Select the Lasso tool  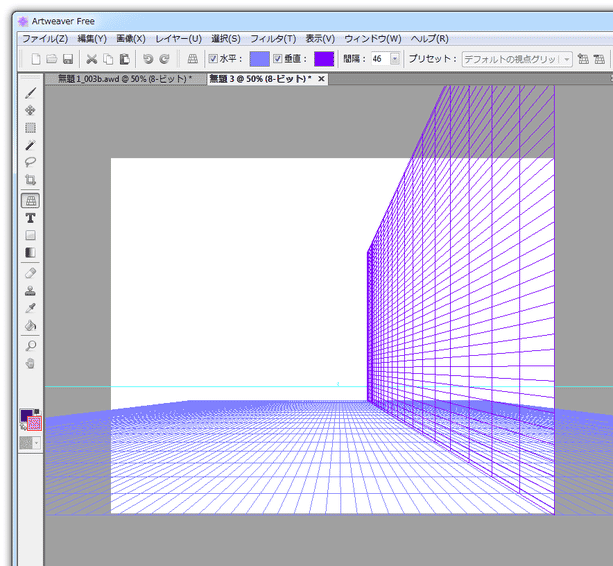tap(30, 162)
